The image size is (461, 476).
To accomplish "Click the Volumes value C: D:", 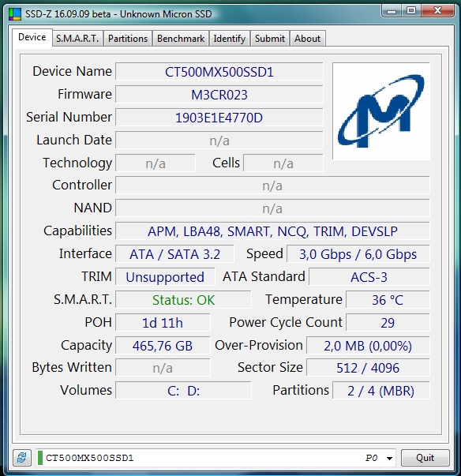I will coord(183,391).
